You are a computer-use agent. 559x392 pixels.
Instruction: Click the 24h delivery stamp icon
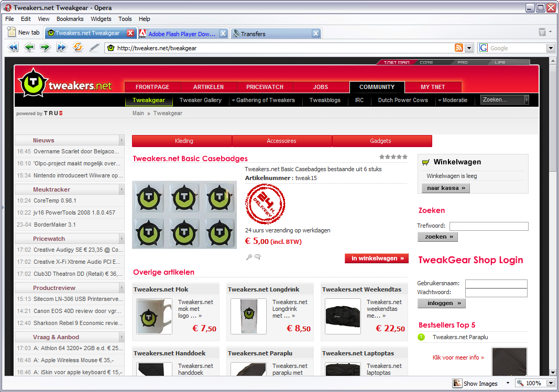coord(265,204)
